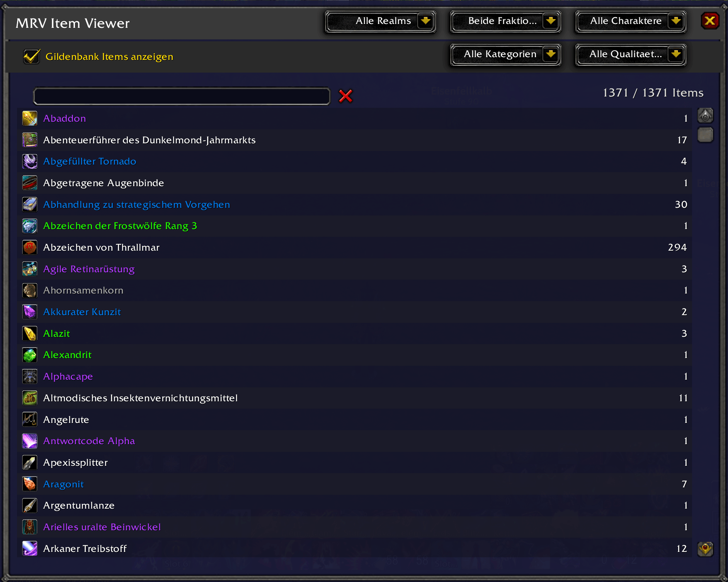Click the Apexissplitter icon
The image size is (728, 582).
pos(30,463)
